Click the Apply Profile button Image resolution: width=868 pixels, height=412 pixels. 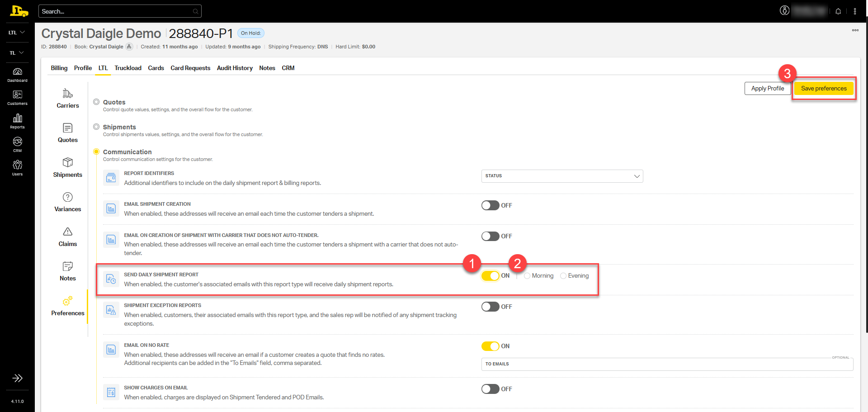(x=768, y=88)
